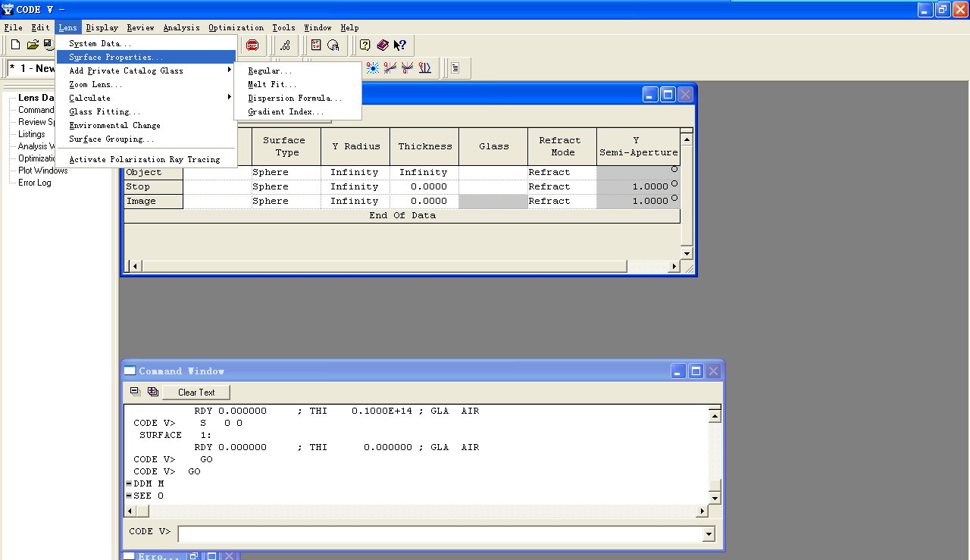Click the field curves plot icon
This screenshot has height=560, width=970.
pyautogui.click(x=407, y=68)
